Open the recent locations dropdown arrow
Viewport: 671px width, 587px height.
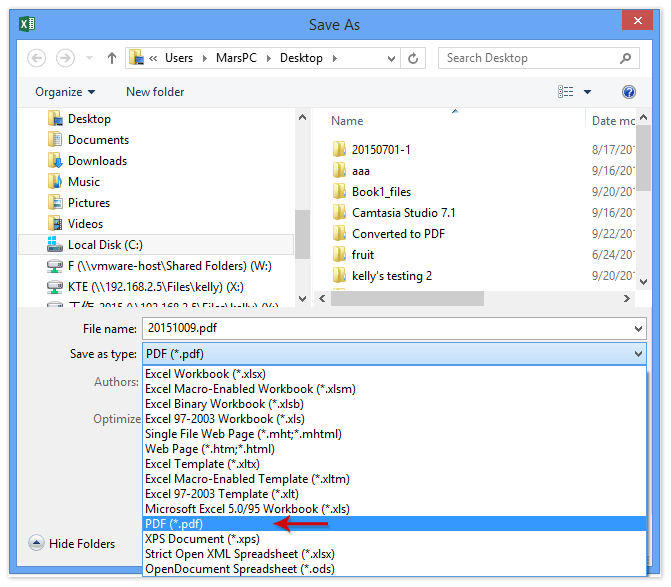[89, 58]
